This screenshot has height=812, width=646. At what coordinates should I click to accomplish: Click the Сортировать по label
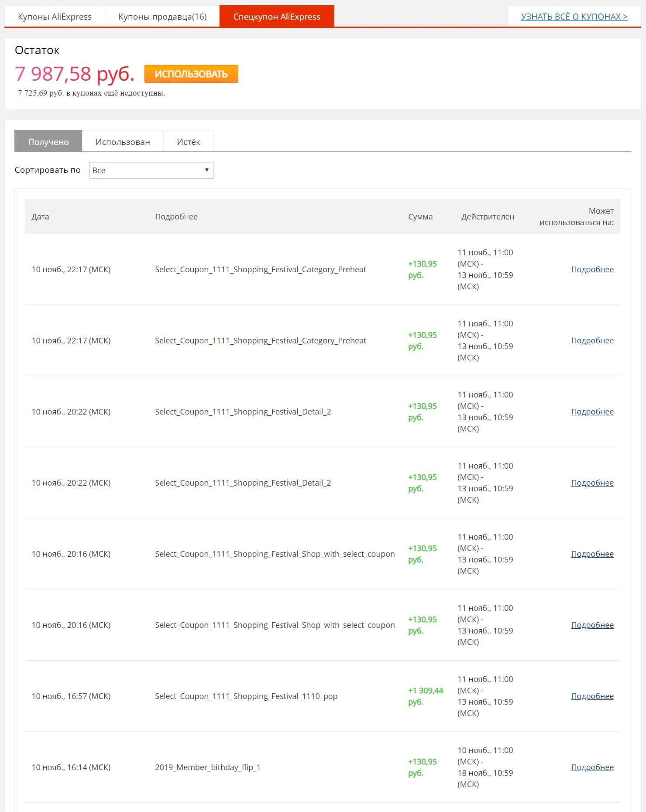pyautogui.click(x=48, y=170)
